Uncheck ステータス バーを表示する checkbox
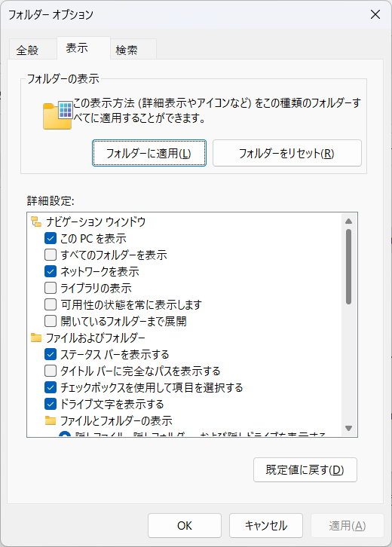The width and height of the screenshot is (392, 547). pos(51,354)
